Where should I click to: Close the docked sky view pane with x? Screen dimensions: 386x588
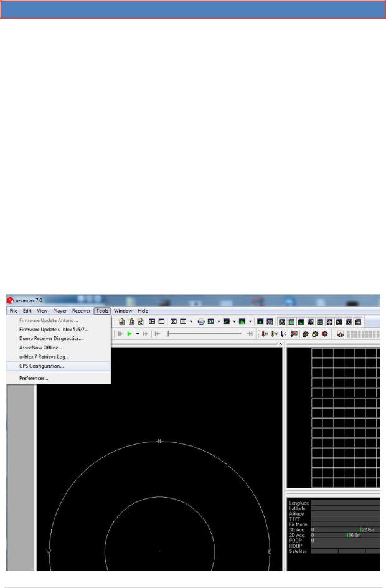click(x=280, y=343)
